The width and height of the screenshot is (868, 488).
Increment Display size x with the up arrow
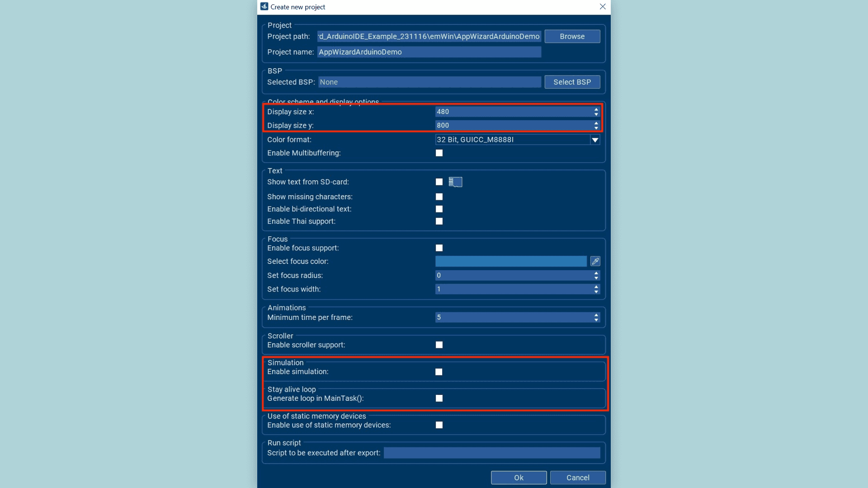596,109
